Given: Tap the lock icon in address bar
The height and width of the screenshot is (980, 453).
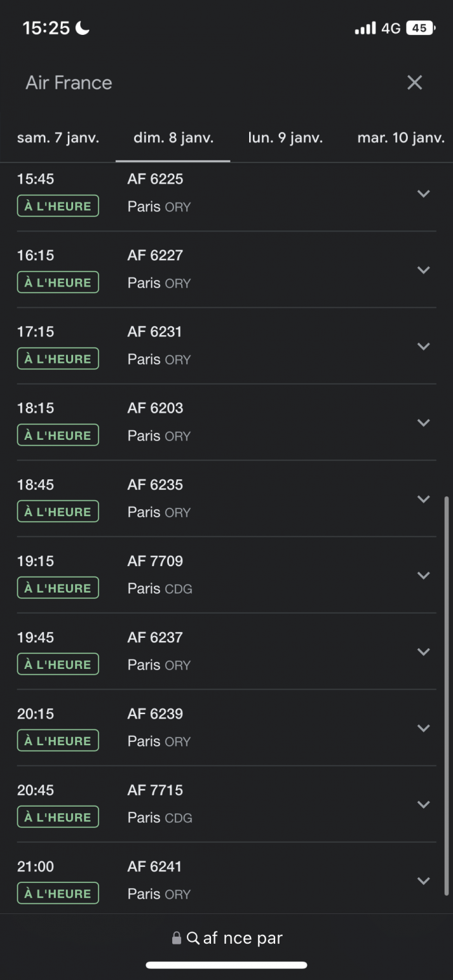Looking at the screenshot, I should tap(176, 938).
